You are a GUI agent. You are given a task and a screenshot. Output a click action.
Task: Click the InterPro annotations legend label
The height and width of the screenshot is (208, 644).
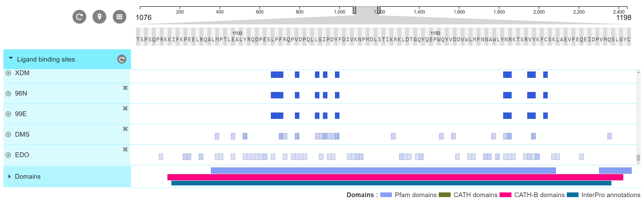click(x=610, y=195)
